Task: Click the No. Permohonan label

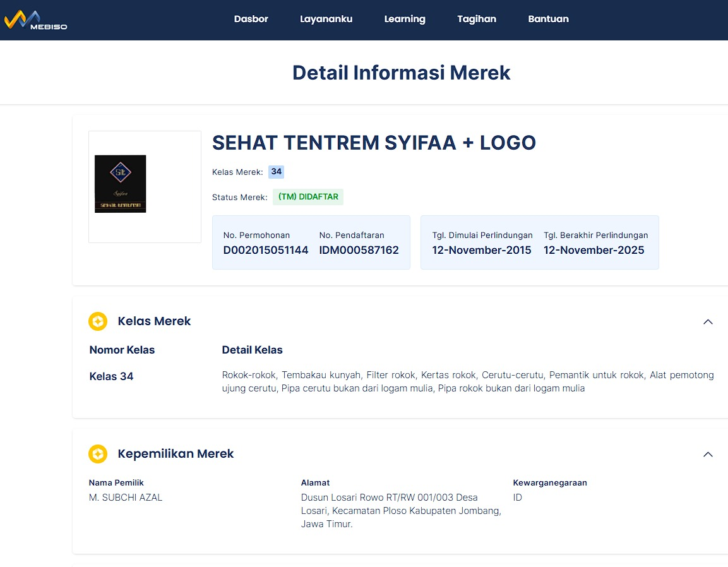Action: point(256,236)
